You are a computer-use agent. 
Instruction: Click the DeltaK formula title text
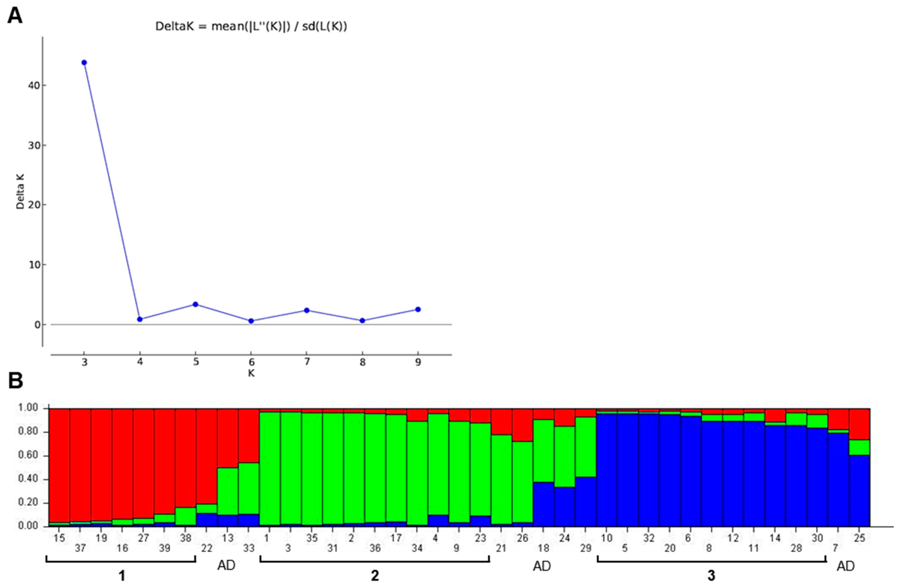coord(251,26)
